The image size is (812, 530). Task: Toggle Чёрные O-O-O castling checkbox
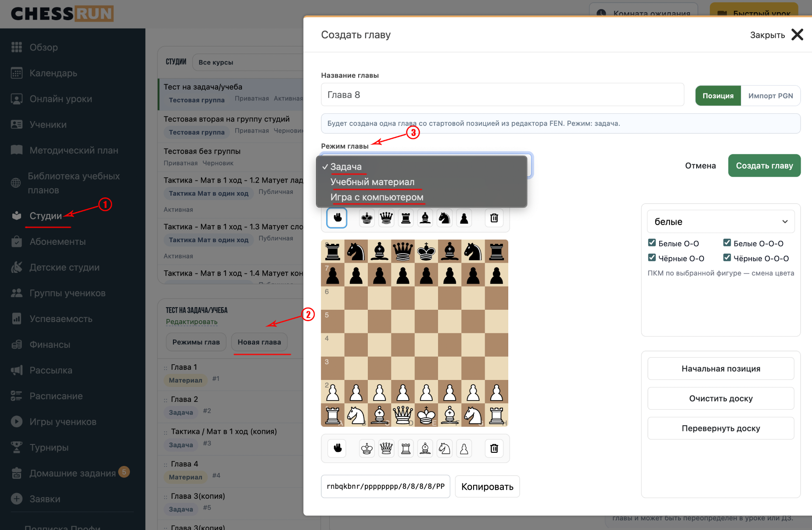click(727, 258)
